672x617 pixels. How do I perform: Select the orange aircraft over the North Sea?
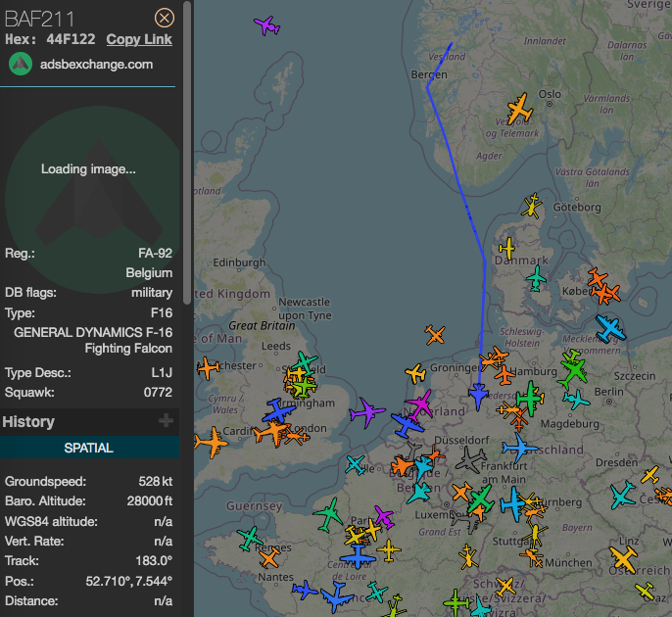435,335
